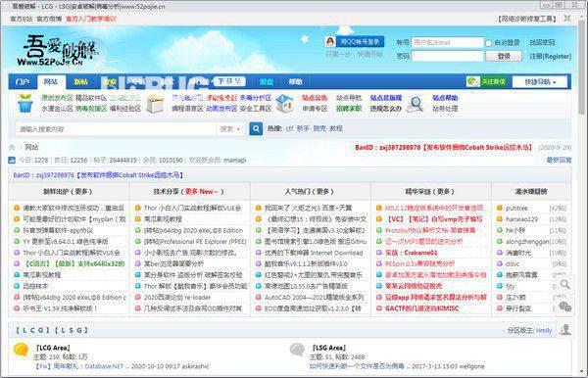This screenshot has width=588, height=378.
Task: Open the 注册[Register] link
Action: coord(551,56)
